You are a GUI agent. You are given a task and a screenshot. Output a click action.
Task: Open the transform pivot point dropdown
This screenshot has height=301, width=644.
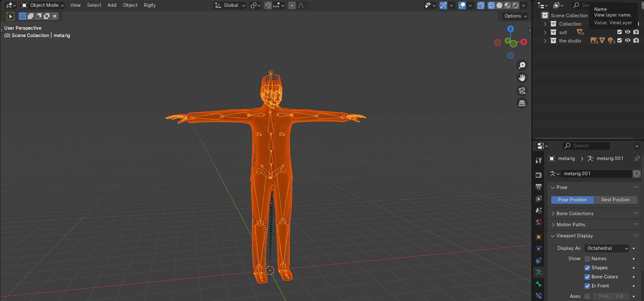[x=255, y=5]
